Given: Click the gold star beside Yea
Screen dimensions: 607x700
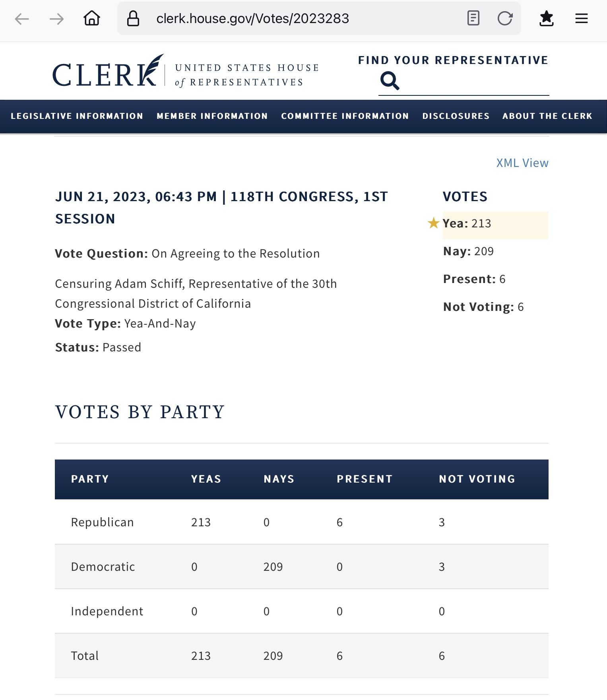Looking at the screenshot, I should tap(433, 223).
